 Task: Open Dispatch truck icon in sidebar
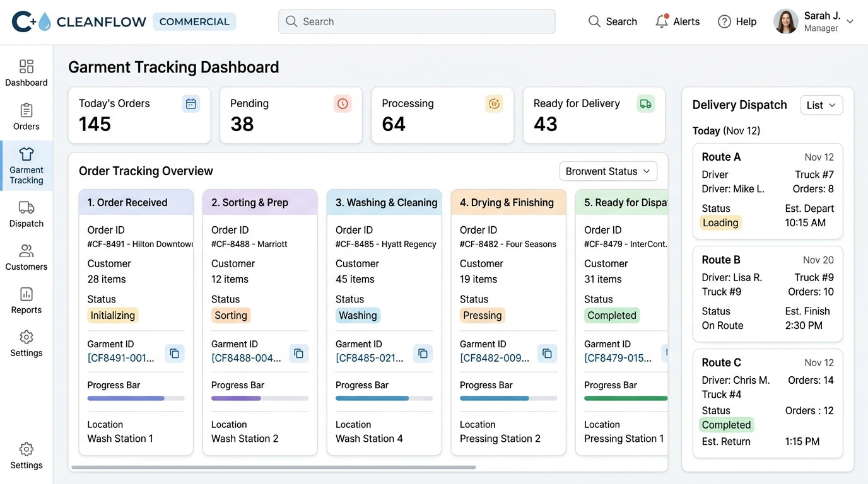coord(26,207)
